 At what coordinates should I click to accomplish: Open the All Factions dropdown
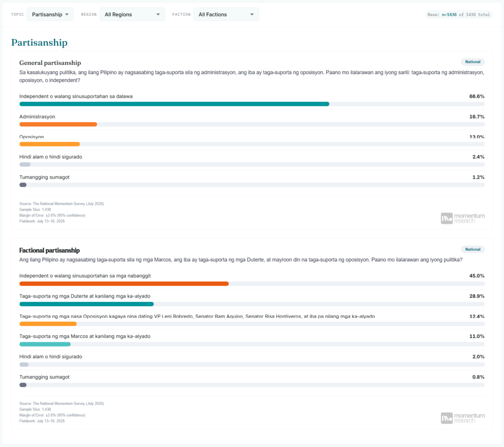tap(226, 14)
